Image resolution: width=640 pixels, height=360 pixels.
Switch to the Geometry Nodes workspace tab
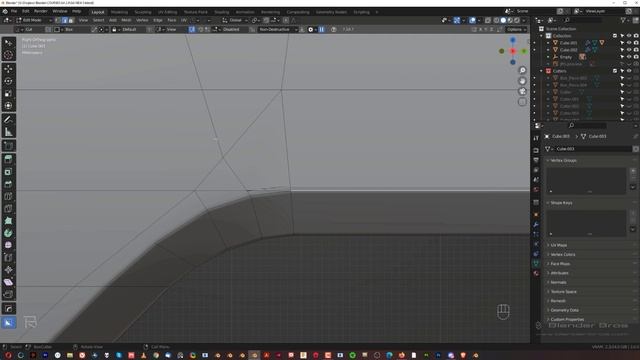point(331,12)
